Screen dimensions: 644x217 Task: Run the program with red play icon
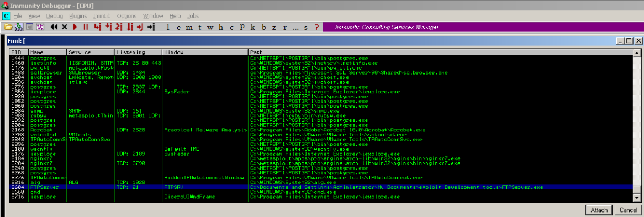75,27
